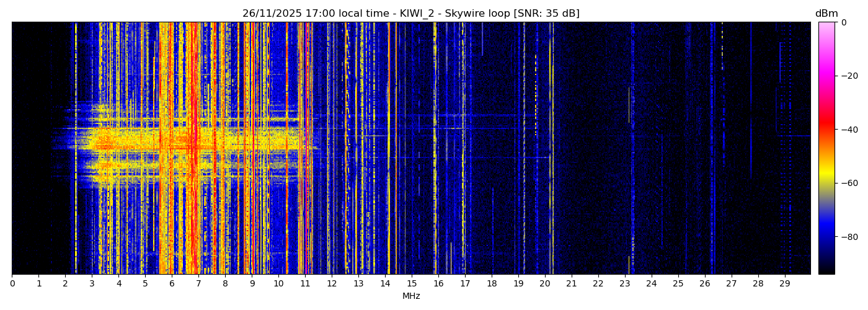
Task: Click the 10 MHz tick label on x-axis
Action: click(278, 283)
